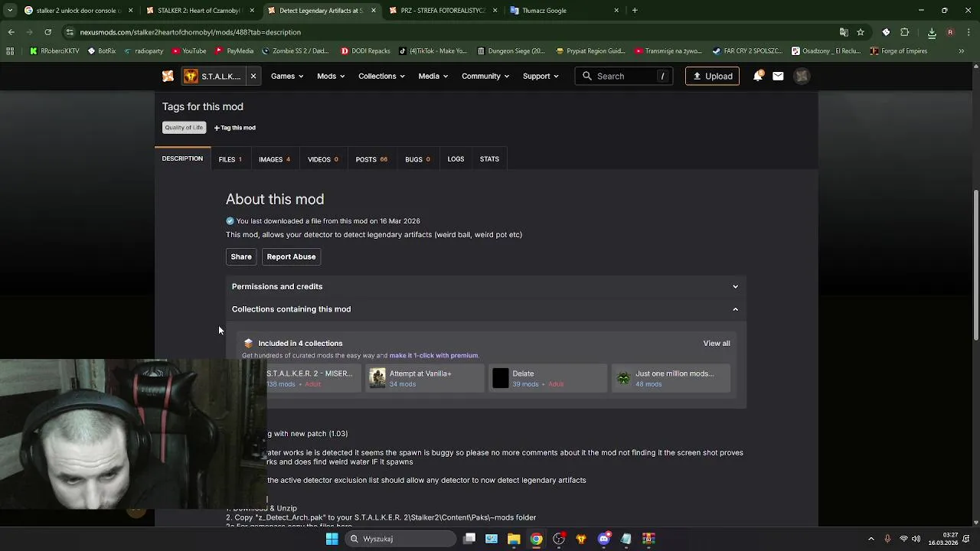
Task: Switch to Tłumacz Google tab
Action: 564,10
